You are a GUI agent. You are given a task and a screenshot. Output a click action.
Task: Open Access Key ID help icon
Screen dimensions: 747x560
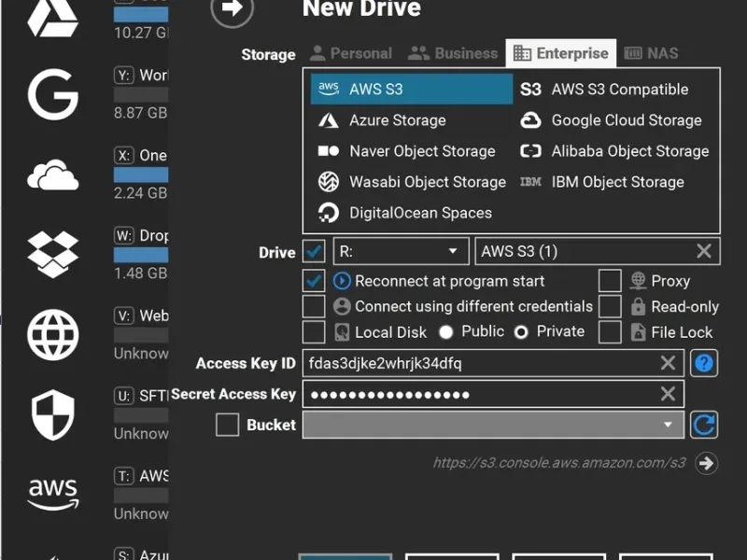704,363
